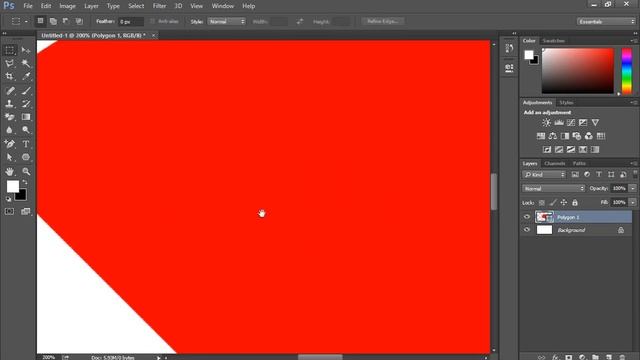The width and height of the screenshot is (640, 360).
Task: Select the Hand tool in toolbox
Action: tap(9, 171)
